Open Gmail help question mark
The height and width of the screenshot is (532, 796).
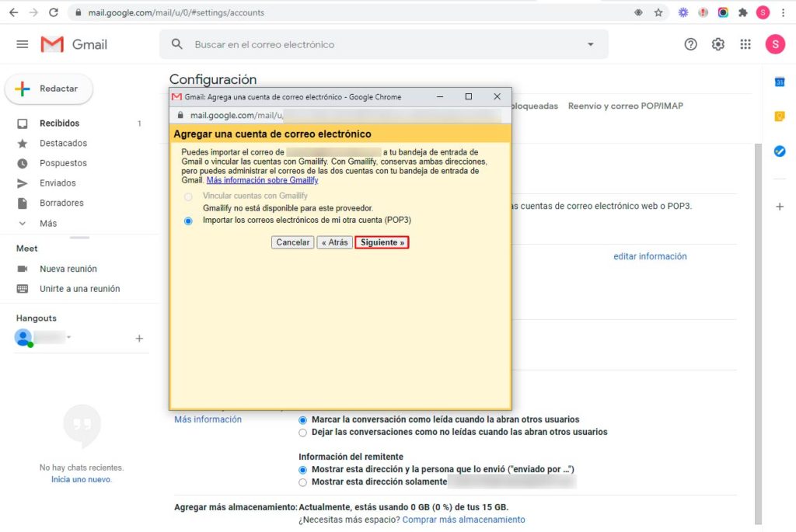pos(690,44)
